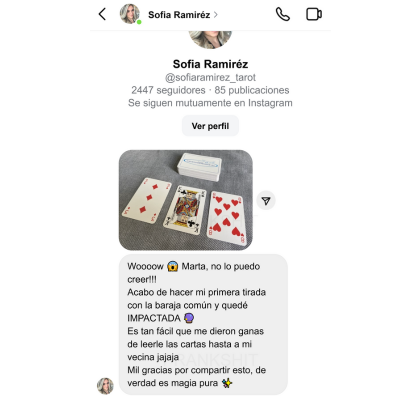Screen dimensions: 400x400
Task: Tap the green online status dot
Action: point(139,22)
